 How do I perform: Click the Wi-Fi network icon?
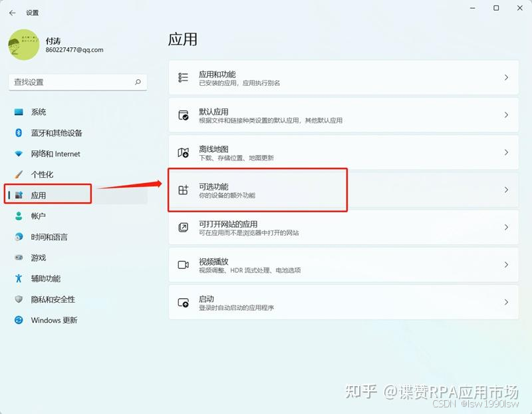(x=19, y=154)
